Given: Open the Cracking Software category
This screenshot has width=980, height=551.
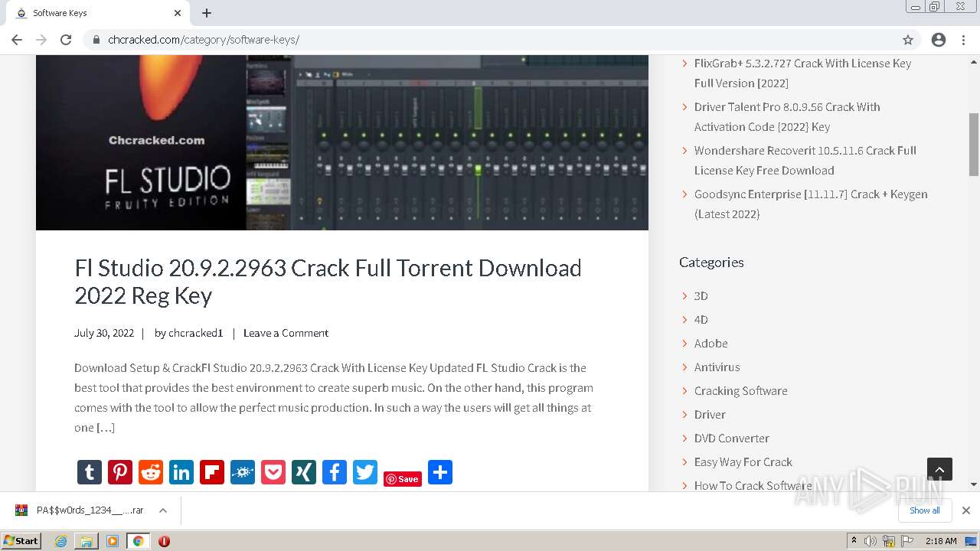Looking at the screenshot, I should click(x=740, y=391).
